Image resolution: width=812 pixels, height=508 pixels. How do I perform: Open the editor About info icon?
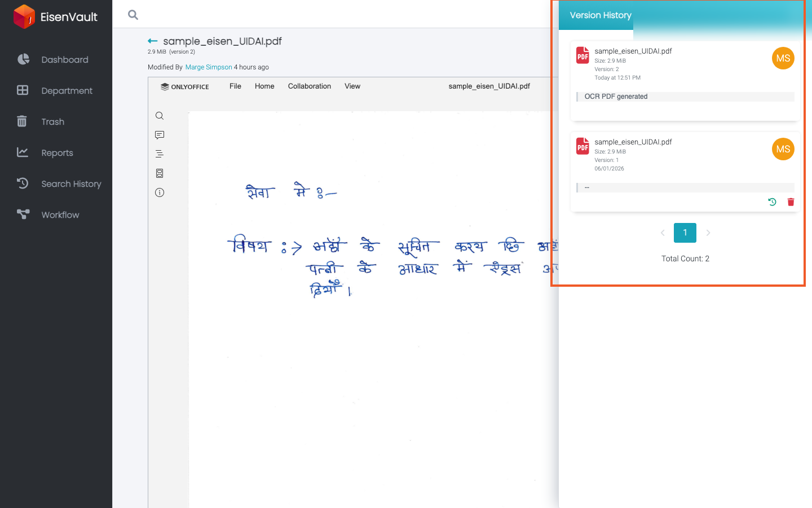(x=160, y=192)
